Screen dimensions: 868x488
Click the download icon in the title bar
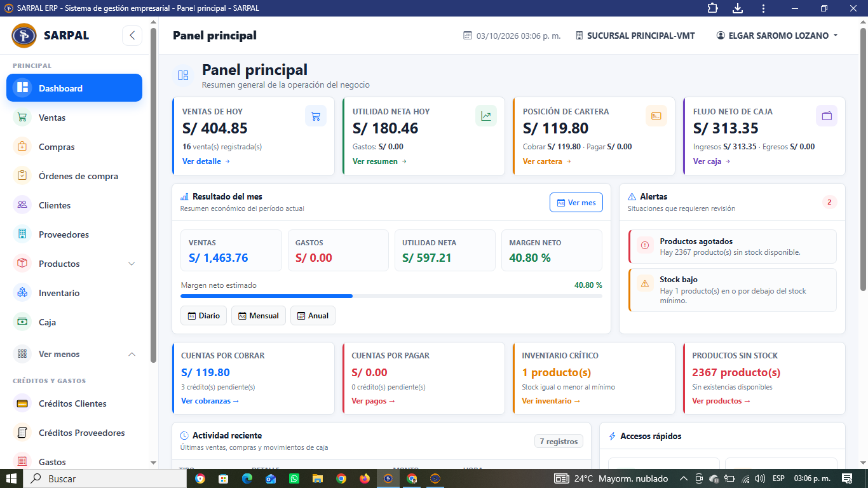pos(738,8)
